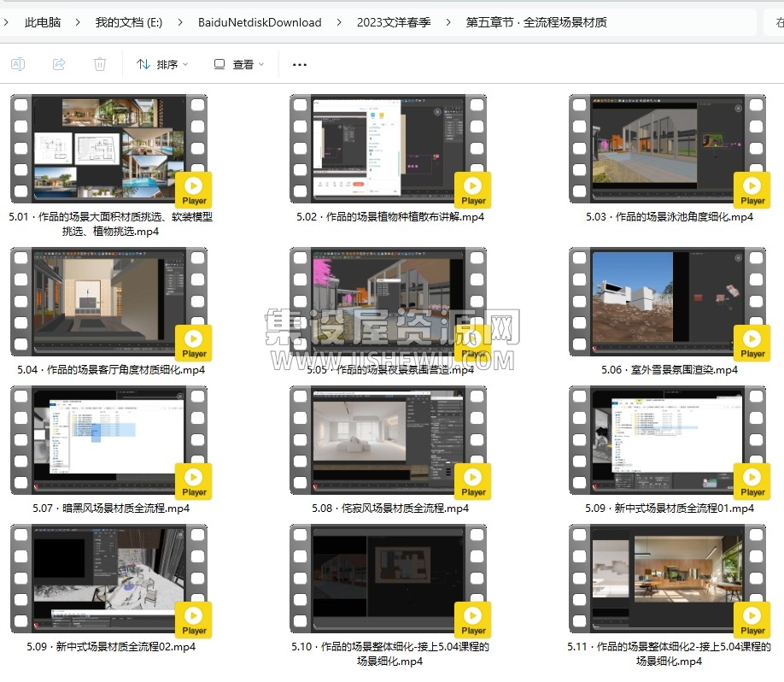Click Player badge on 5.08 video
The height and width of the screenshot is (682, 784).
(473, 482)
